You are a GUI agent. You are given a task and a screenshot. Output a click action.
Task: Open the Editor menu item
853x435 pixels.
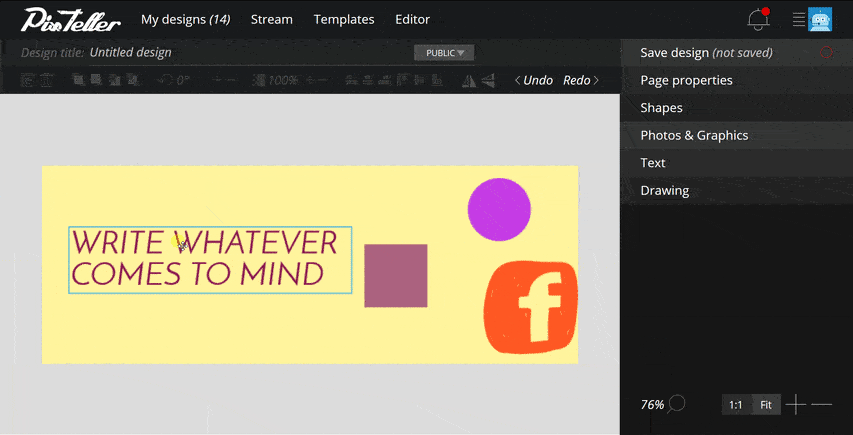pos(412,20)
